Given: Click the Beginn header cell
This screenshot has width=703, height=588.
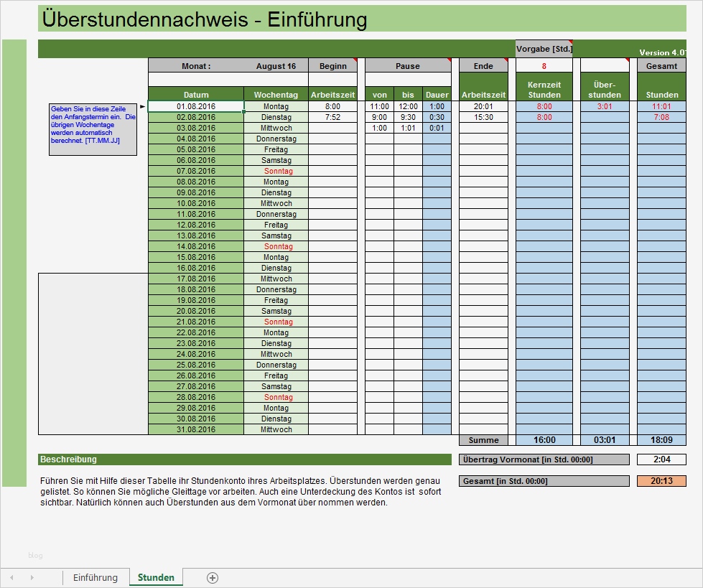Looking at the screenshot, I should 332,66.
